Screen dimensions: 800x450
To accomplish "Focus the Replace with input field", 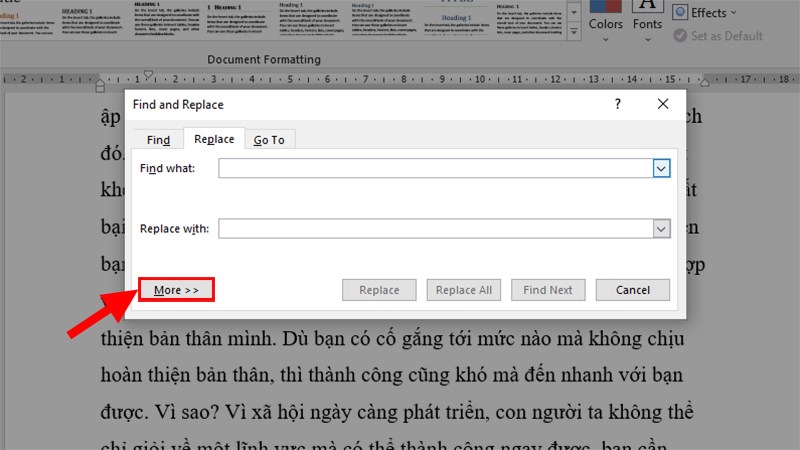I will pos(435,229).
